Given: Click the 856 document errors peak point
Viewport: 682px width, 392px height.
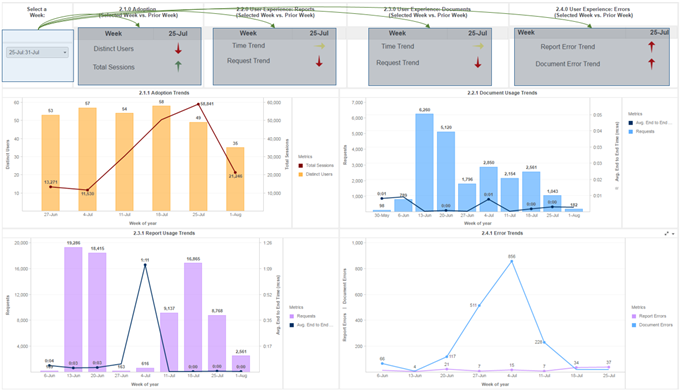Looking at the screenshot, I should click(x=512, y=261).
